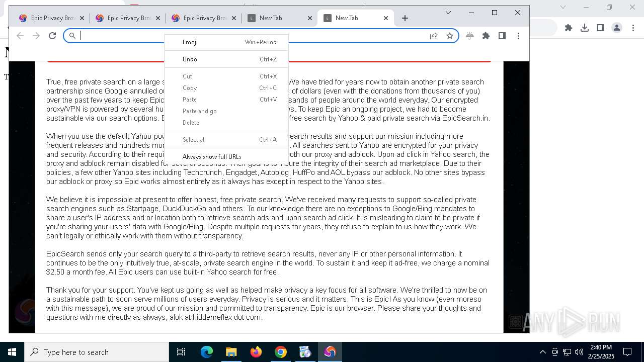Open the extensions puzzle icon in Epic
Screen dimensions: 644x362
pos(486,36)
